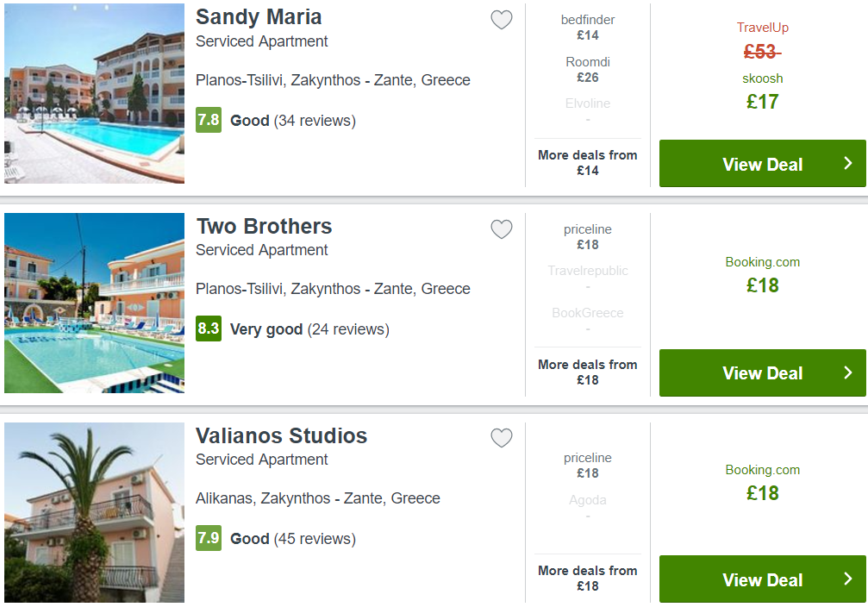Screen dimensions: 868x607
Task: Open the 7.8 rating badge for Sandy Maria
Action: pyautogui.click(x=209, y=120)
